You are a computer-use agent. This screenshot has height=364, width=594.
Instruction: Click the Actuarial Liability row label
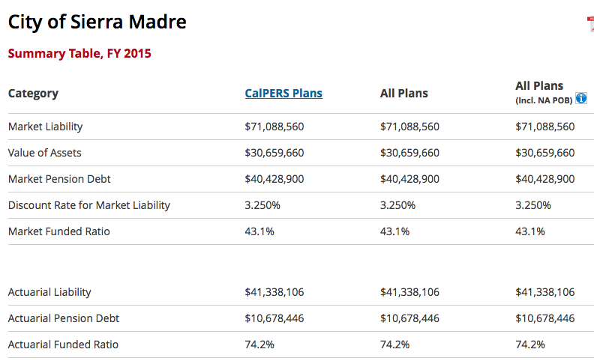[49, 292]
